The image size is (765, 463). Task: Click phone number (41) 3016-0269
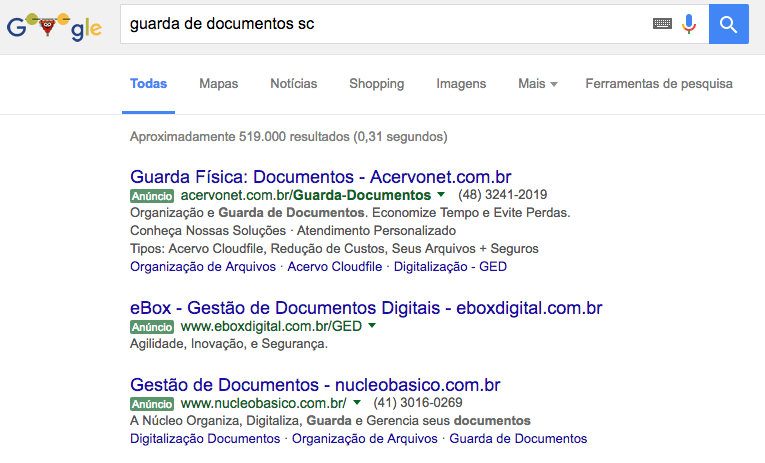[418, 403]
